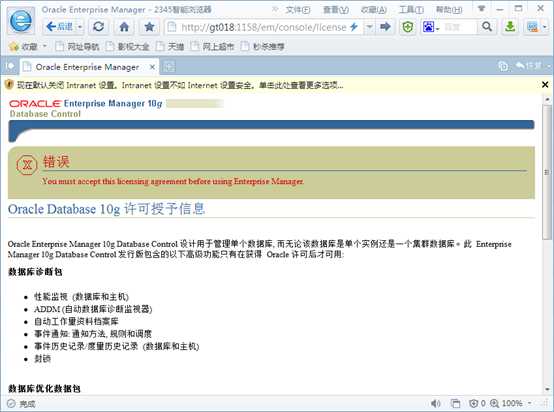Click the licensing agreement error message text

[173, 181]
